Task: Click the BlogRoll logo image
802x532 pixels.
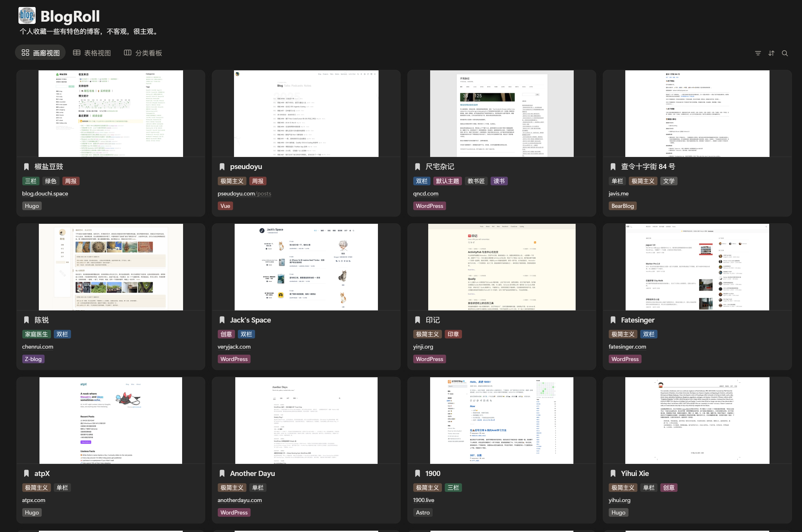Action: [x=27, y=16]
